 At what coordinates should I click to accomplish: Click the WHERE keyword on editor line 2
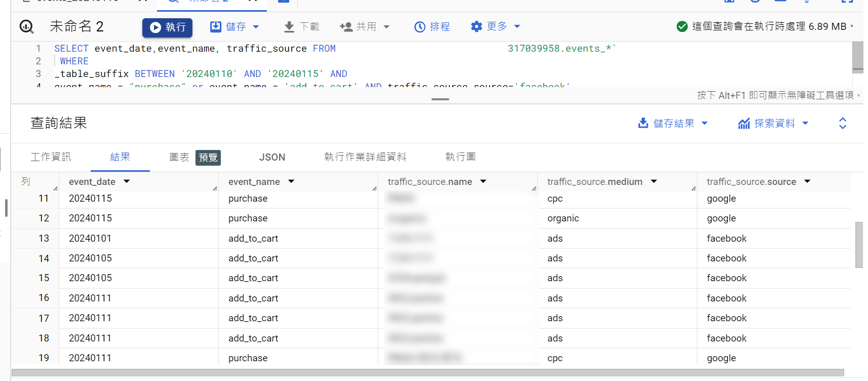click(74, 61)
